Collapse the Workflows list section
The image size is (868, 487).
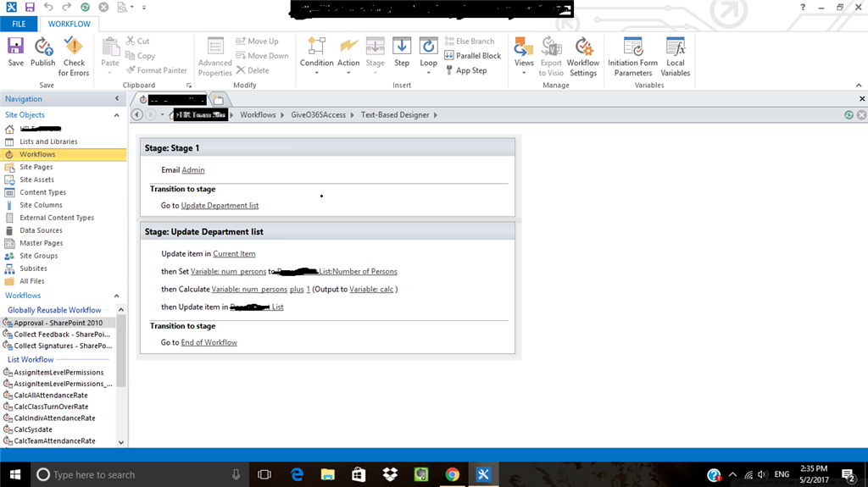pyautogui.click(x=117, y=296)
